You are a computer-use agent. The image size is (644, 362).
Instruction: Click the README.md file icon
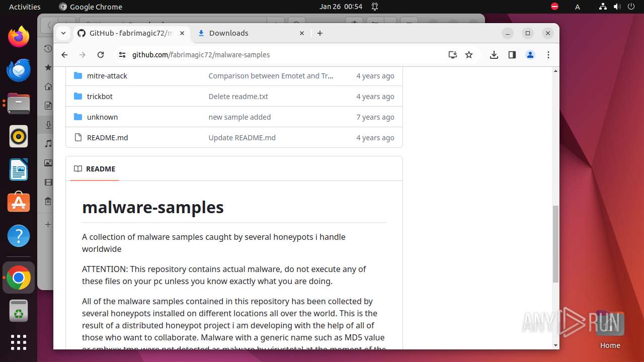(x=78, y=138)
